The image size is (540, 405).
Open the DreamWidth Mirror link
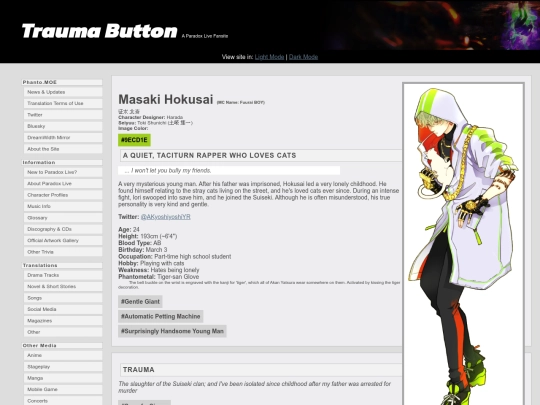[63, 137]
